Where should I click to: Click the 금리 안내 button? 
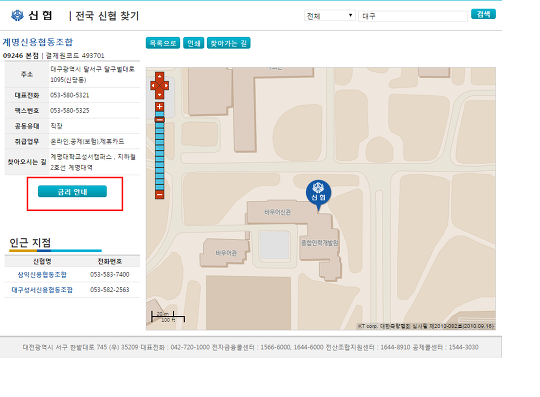[x=72, y=191]
